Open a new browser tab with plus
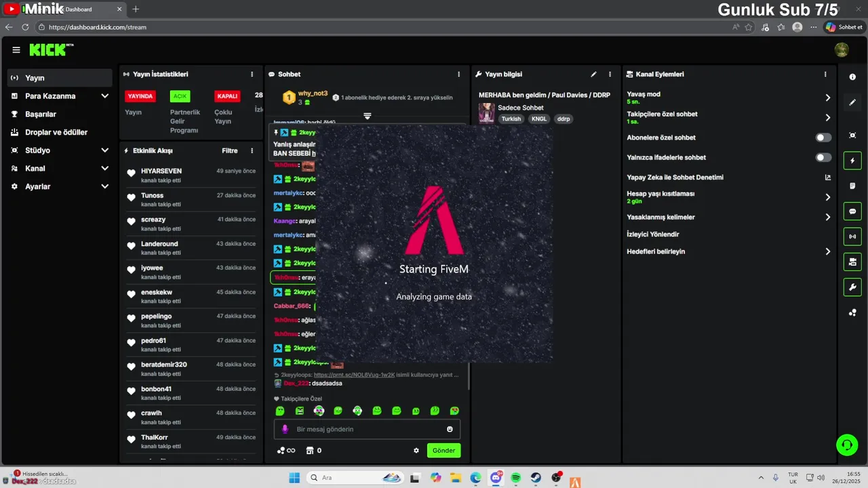868x488 pixels. coord(136,9)
